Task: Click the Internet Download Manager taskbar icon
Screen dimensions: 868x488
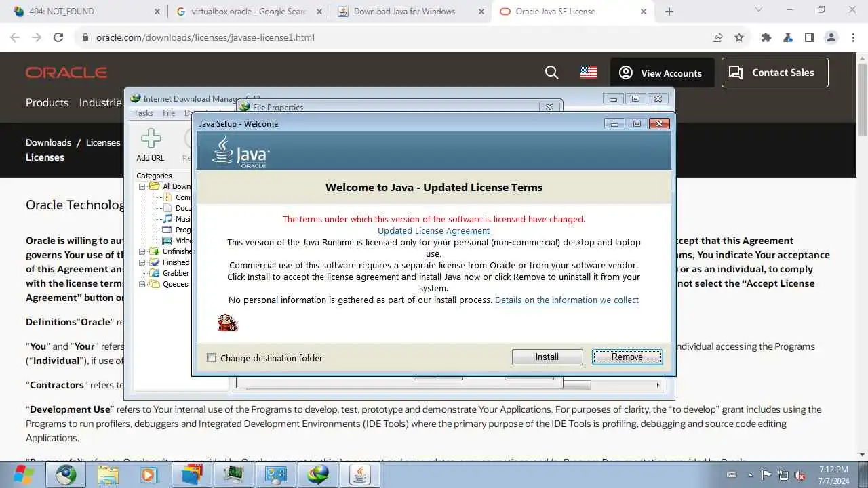Action: pos(318,474)
